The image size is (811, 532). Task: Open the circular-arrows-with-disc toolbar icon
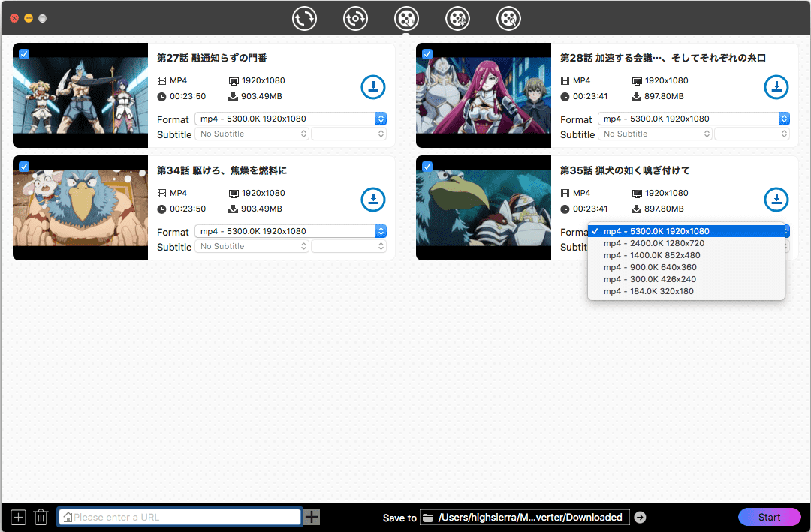click(355, 19)
